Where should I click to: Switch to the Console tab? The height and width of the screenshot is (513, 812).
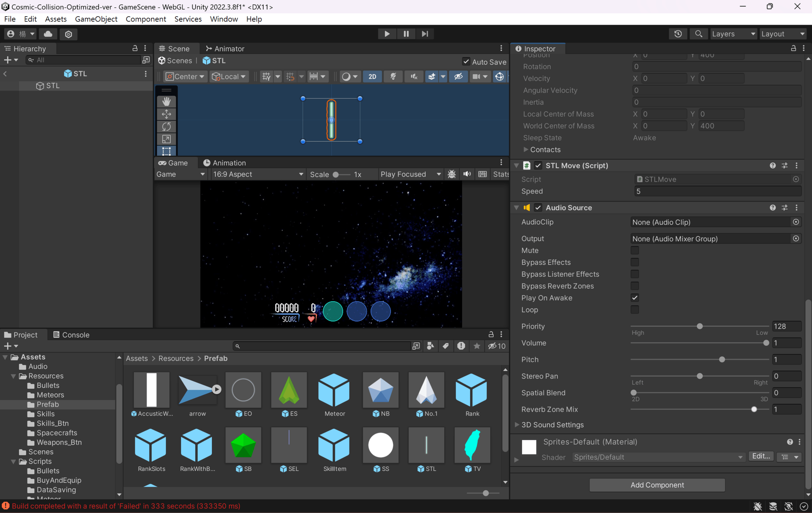(x=71, y=334)
